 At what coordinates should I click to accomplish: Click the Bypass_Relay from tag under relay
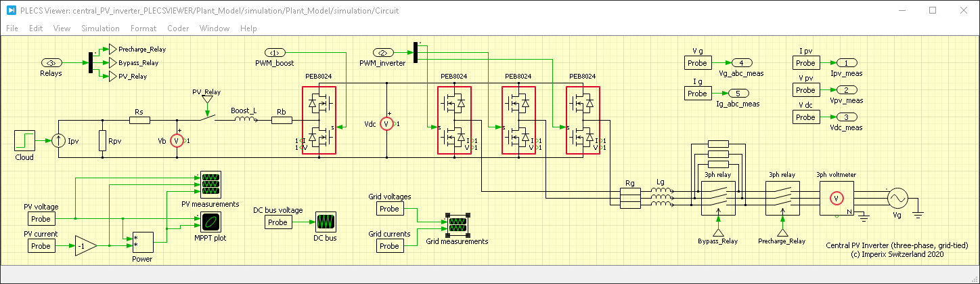point(717,232)
